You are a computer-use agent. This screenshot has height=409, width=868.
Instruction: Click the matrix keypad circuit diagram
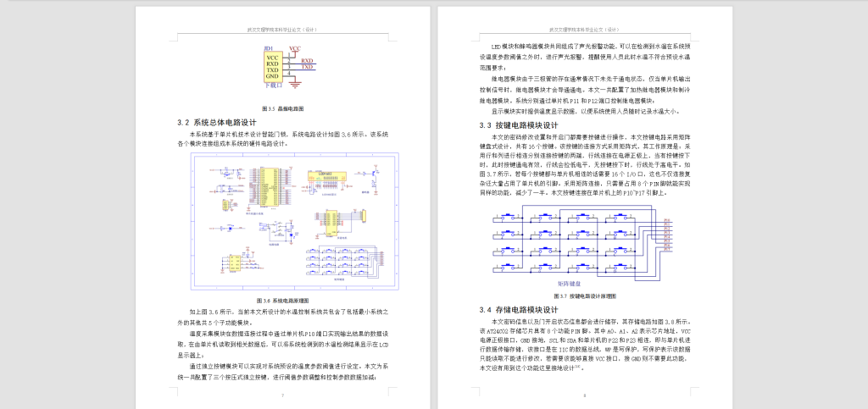point(581,241)
